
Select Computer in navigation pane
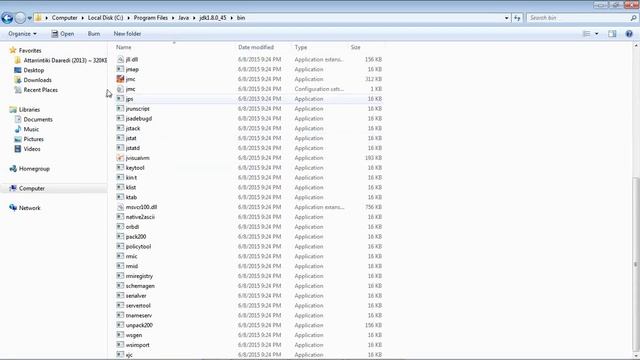[x=32, y=188]
